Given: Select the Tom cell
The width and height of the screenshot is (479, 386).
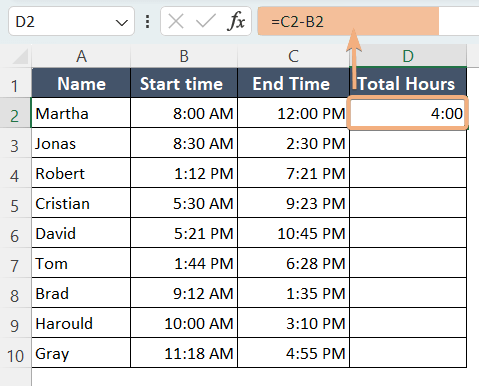Looking at the screenshot, I should click(81, 263).
